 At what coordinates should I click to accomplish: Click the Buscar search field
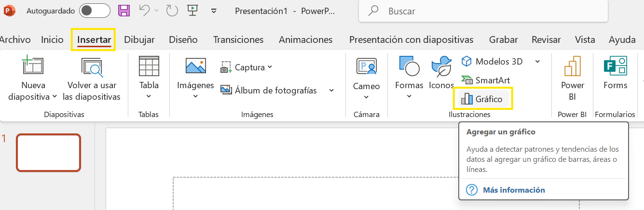(482, 11)
